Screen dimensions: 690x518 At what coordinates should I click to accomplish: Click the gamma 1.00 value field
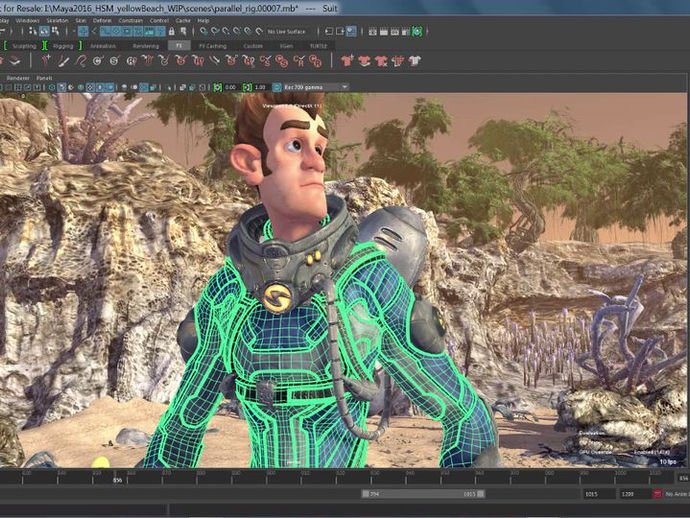pos(260,87)
